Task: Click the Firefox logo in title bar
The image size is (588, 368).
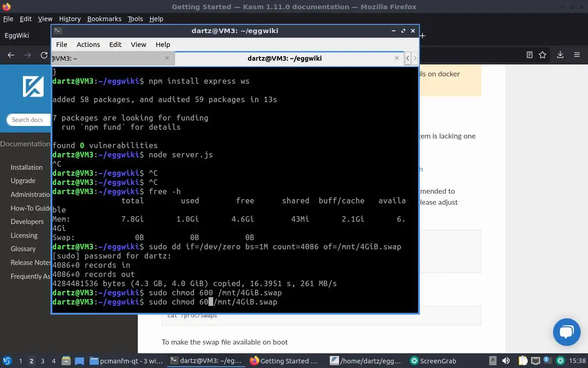Action: pyautogui.click(x=6, y=6)
